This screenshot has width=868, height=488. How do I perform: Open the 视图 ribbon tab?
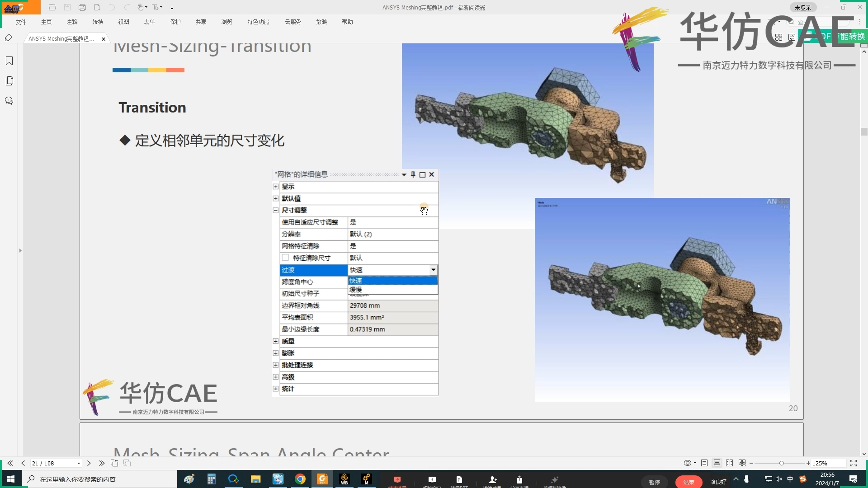[x=124, y=22]
